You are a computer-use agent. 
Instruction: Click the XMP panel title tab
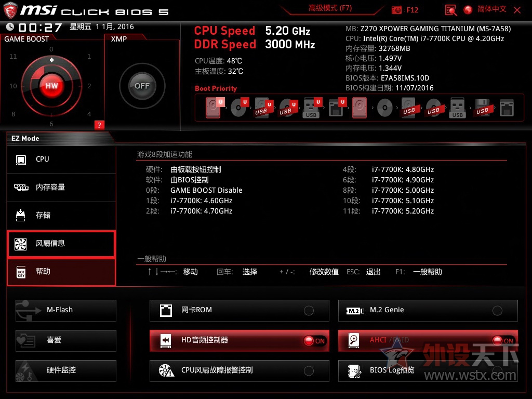coord(119,39)
